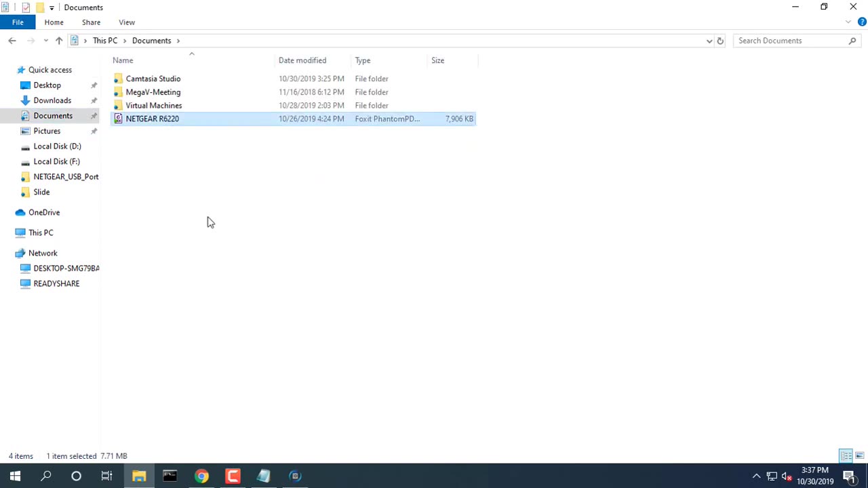This screenshot has width=868, height=488.
Task: Open the Slide folder in sidebar
Action: coord(41,192)
